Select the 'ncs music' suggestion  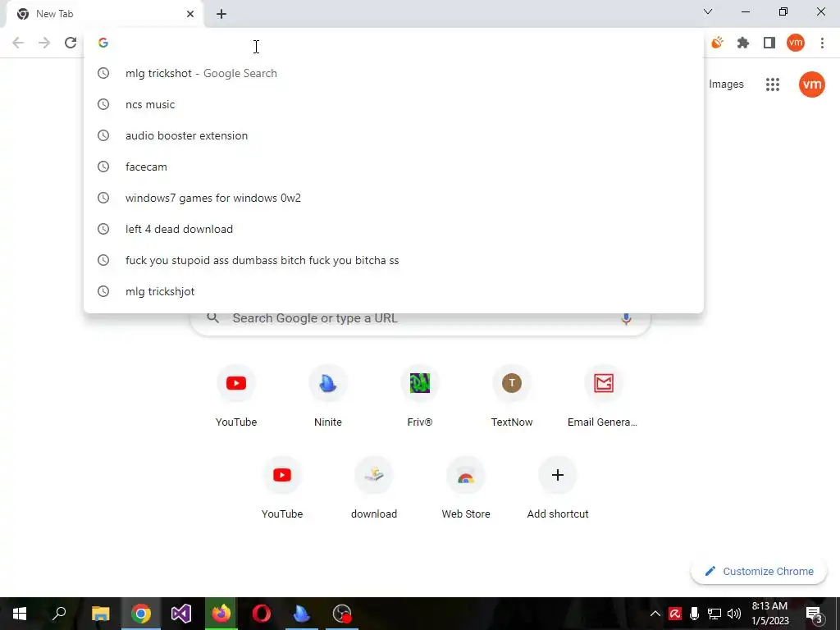click(x=394, y=104)
